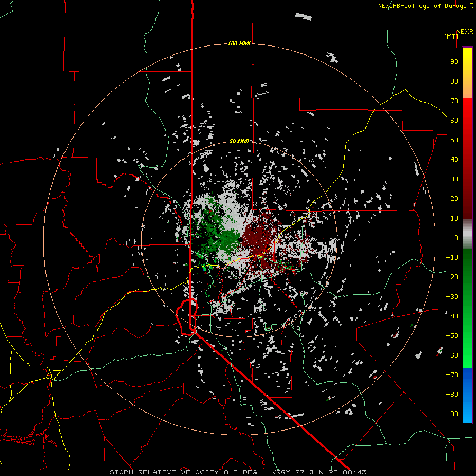The image size is (476, 476).
Task: Select the -40 knot scale label
Action: (452, 316)
